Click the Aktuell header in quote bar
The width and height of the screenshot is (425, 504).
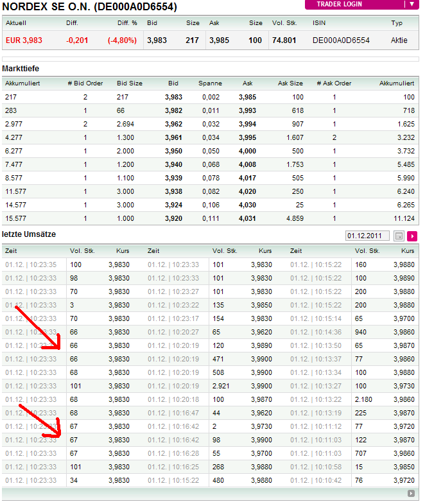click(x=16, y=23)
